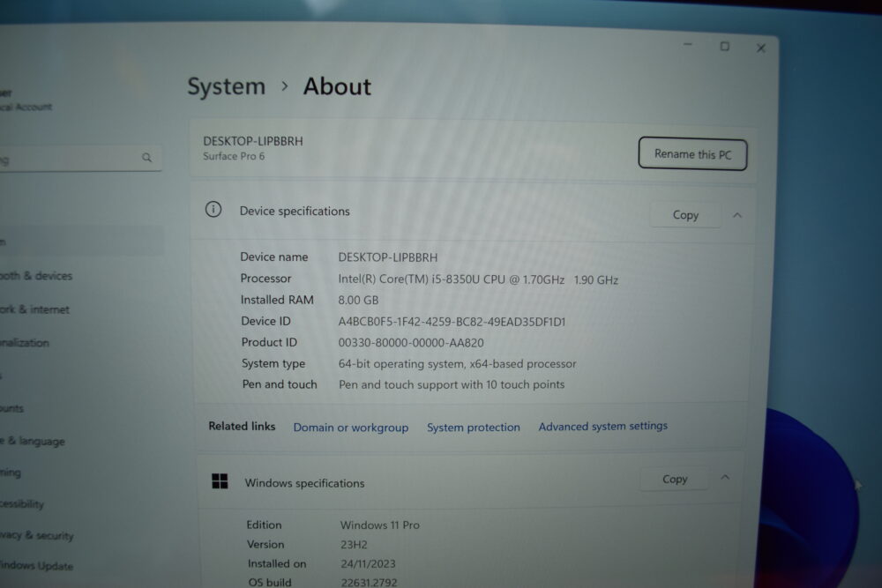Click the Windows logo beside Windows specifications
The image size is (882, 588).
(220, 481)
